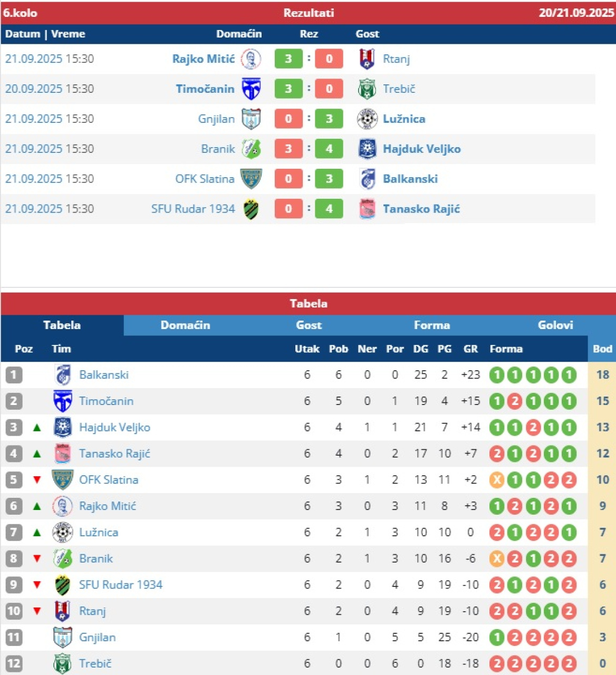Open the Forma standings tab
Screen dimensions: 616x675
(x=431, y=325)
